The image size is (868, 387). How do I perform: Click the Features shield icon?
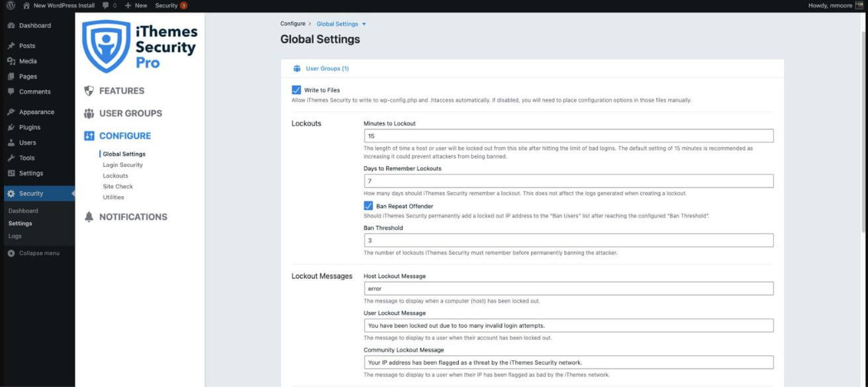click(x=89, y=91)
